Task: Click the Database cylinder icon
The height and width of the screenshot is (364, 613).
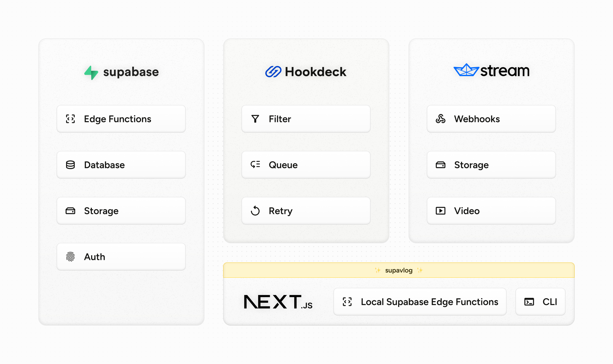Action: point(70,165)
